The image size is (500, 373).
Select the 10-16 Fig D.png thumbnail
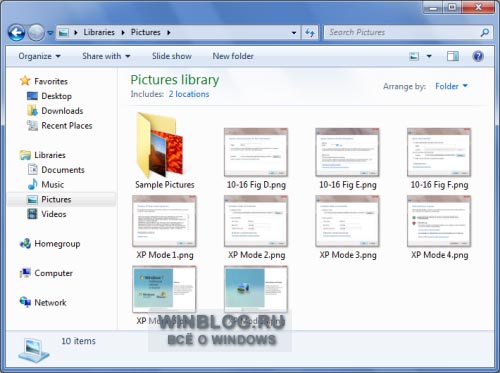tap(256, 152)
